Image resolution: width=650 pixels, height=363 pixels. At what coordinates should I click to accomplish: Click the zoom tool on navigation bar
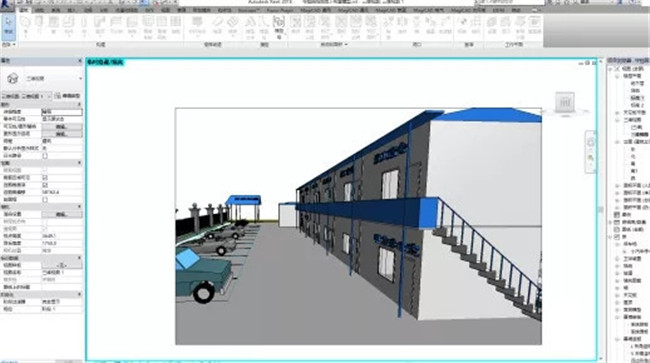(x=591, y=158)
